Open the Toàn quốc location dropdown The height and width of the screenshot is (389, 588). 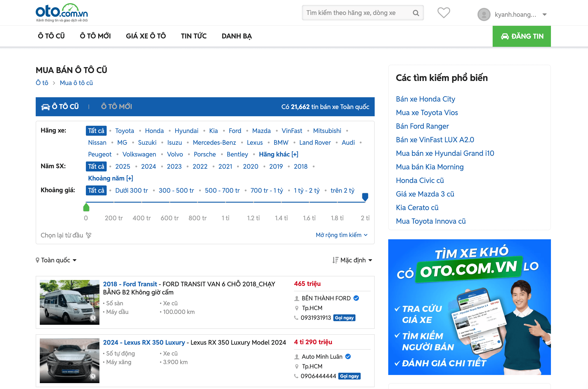(56, 260)
